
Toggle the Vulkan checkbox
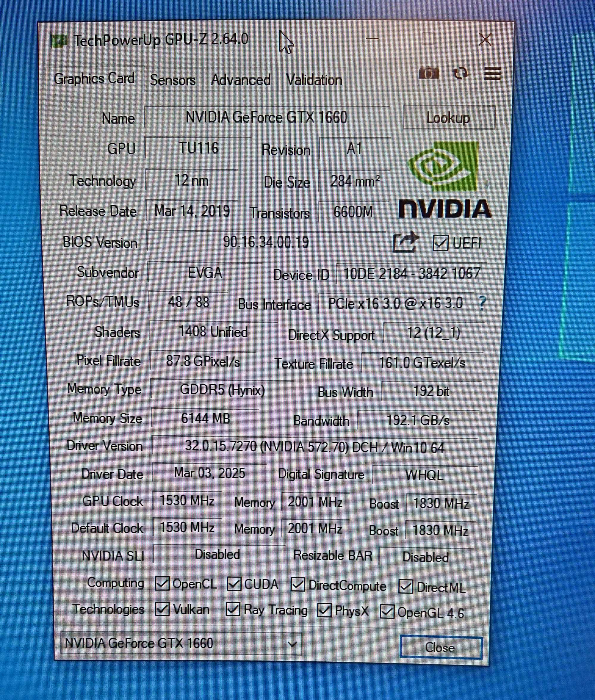[162, 609]
